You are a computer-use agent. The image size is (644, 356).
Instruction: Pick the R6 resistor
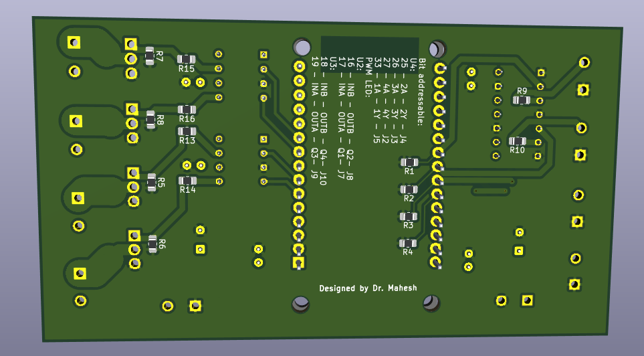point(152,244)
